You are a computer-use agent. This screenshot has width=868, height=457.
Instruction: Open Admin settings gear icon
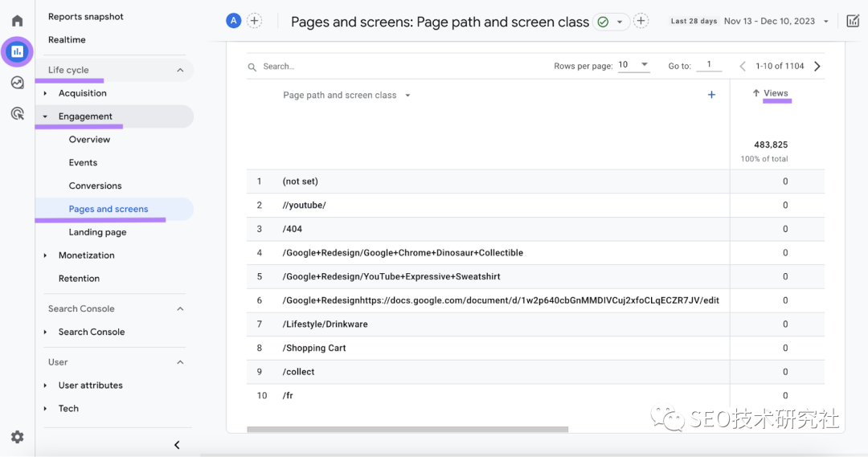pos(17,437)
